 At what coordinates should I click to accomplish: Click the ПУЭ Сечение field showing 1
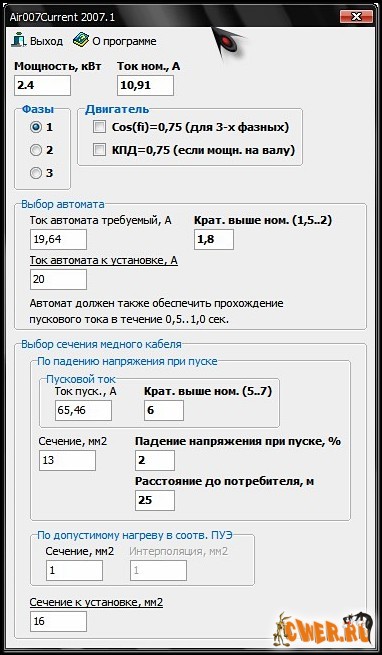(74, 571)
